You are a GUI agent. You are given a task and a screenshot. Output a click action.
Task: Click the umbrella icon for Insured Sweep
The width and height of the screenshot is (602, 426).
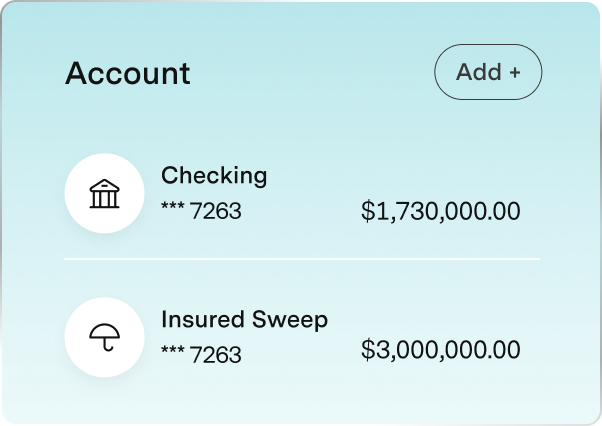pyautogui.click(x=104, y=337)
